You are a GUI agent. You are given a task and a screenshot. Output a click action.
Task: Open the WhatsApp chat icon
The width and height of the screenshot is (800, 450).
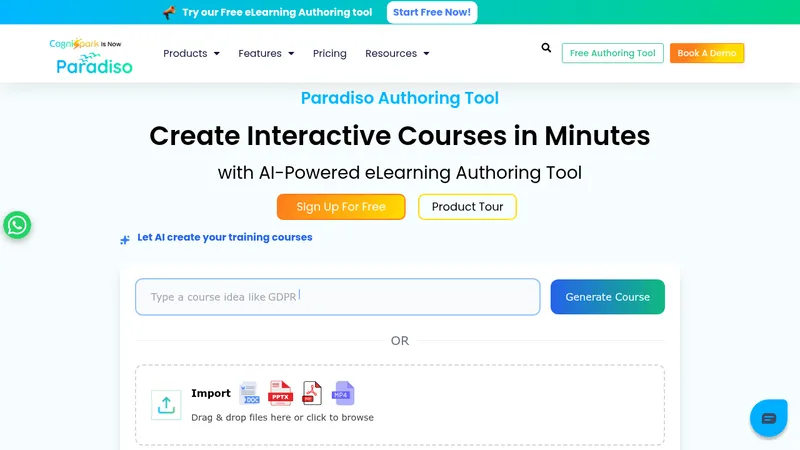(x=17, y=225)
